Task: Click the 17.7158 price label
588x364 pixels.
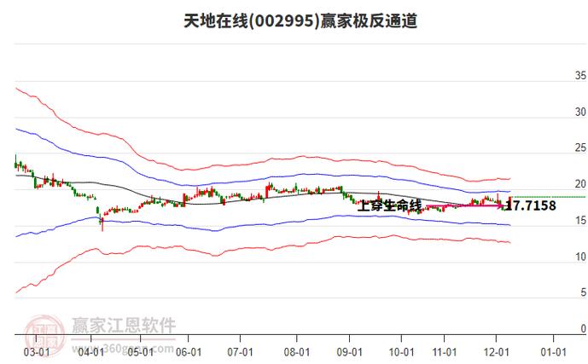Action: 531,205
